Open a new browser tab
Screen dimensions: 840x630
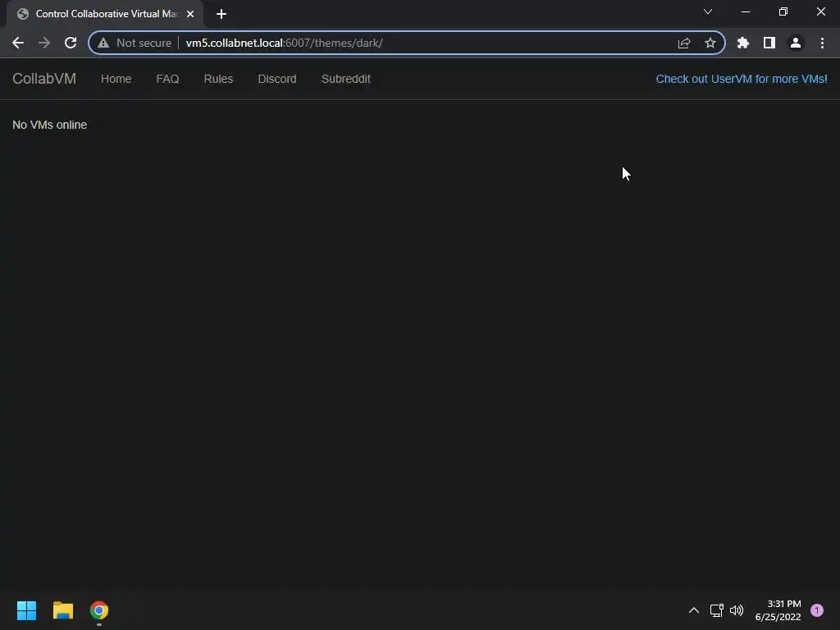click(221, 14)
